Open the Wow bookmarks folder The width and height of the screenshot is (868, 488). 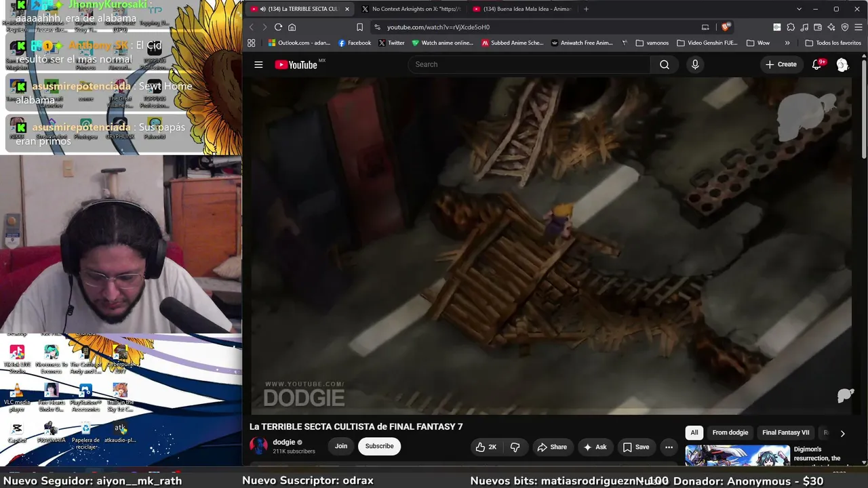pos(758,43)
